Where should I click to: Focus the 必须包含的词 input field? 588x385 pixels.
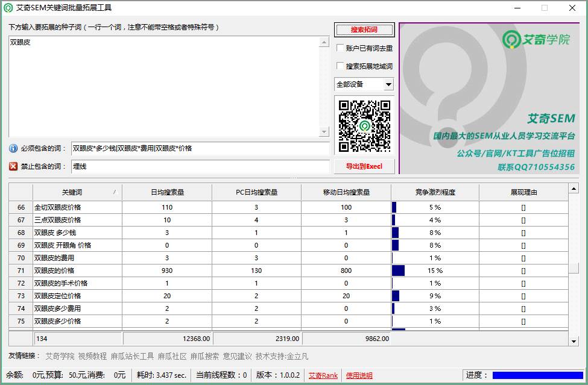[200, 148]
